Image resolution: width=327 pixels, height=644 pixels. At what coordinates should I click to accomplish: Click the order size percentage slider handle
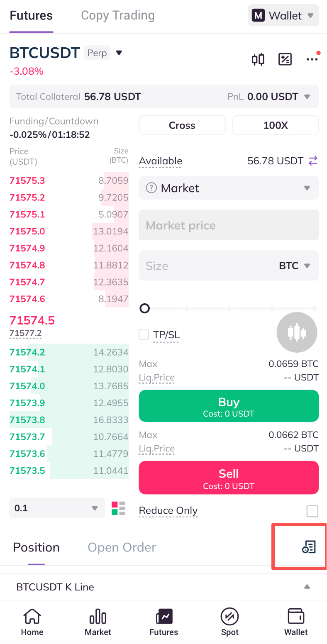pyautogui.click(x=145, y=308)
